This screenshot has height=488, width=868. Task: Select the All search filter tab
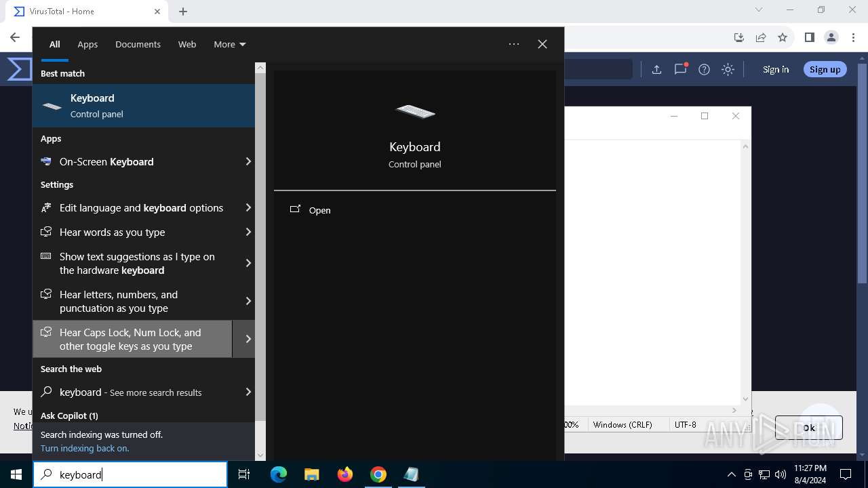click(55, 44)
